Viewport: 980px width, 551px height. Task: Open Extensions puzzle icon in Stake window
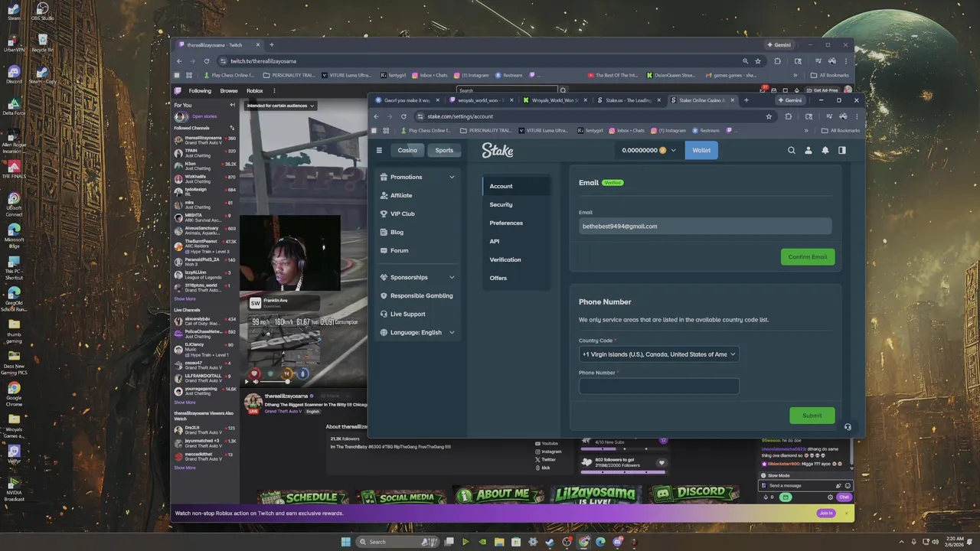[789, 116]
